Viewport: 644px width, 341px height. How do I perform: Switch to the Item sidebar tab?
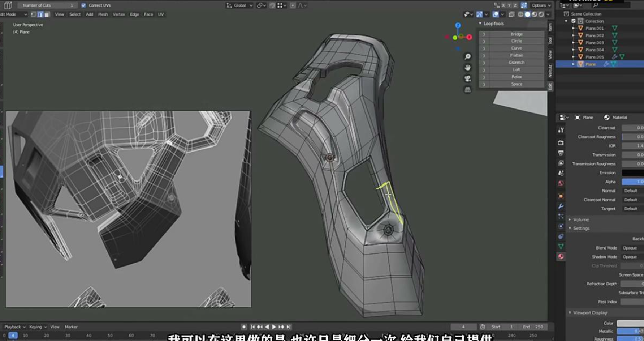[x=550, y=27]
